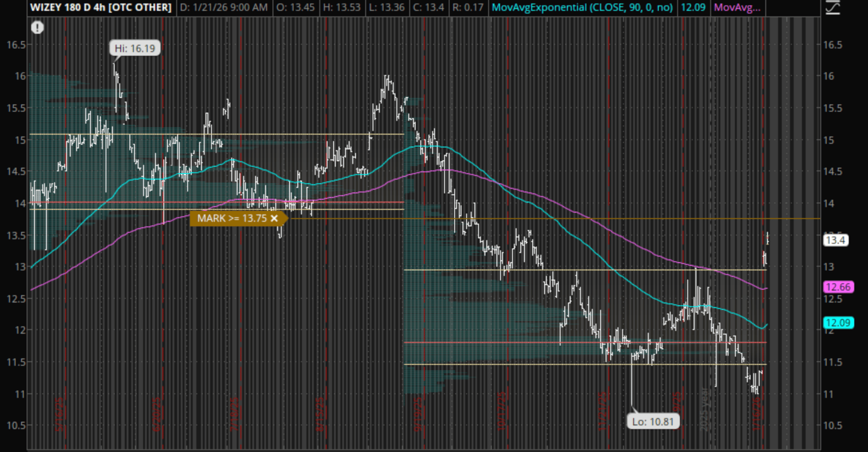Click the 10/17/25 expiration date marker
Image resolution: width=868 pixels, height=452 pixels.
pyautogui.click(x=502, y=411)
